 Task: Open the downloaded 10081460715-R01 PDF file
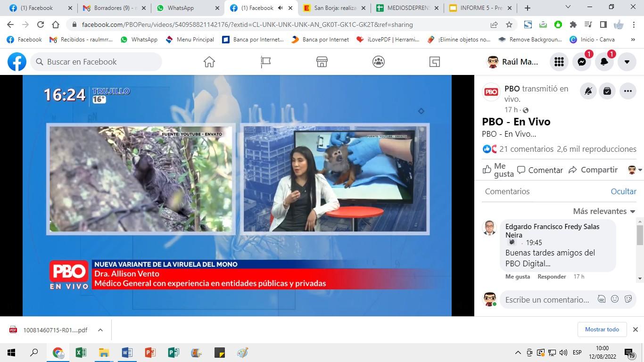(x=49, y=330)
